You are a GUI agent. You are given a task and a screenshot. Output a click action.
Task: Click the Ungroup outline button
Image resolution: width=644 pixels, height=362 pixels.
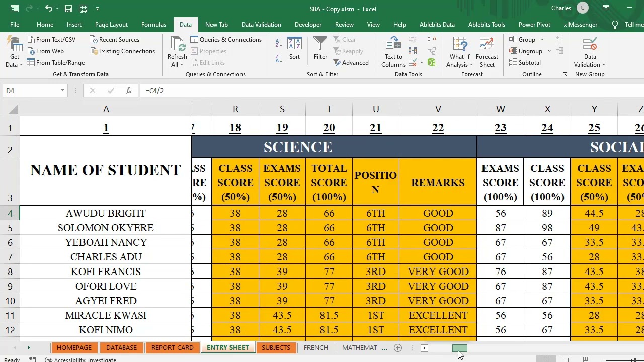click(x=525, y=51)
